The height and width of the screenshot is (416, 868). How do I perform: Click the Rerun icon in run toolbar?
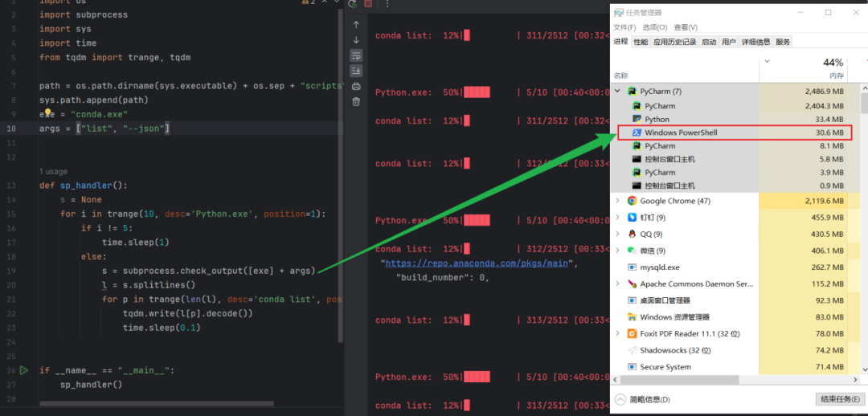pyautogui.click(x=352, y=3)
